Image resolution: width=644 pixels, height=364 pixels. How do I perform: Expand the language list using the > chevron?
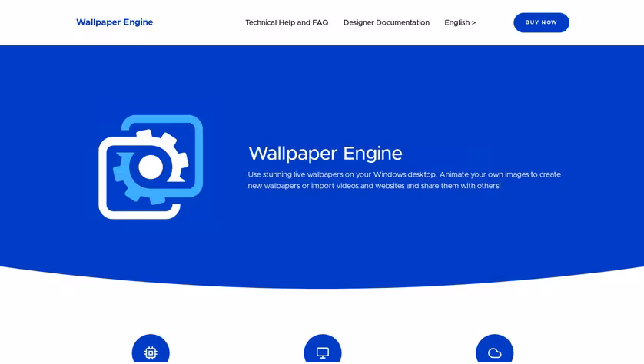tap(474, 22)
